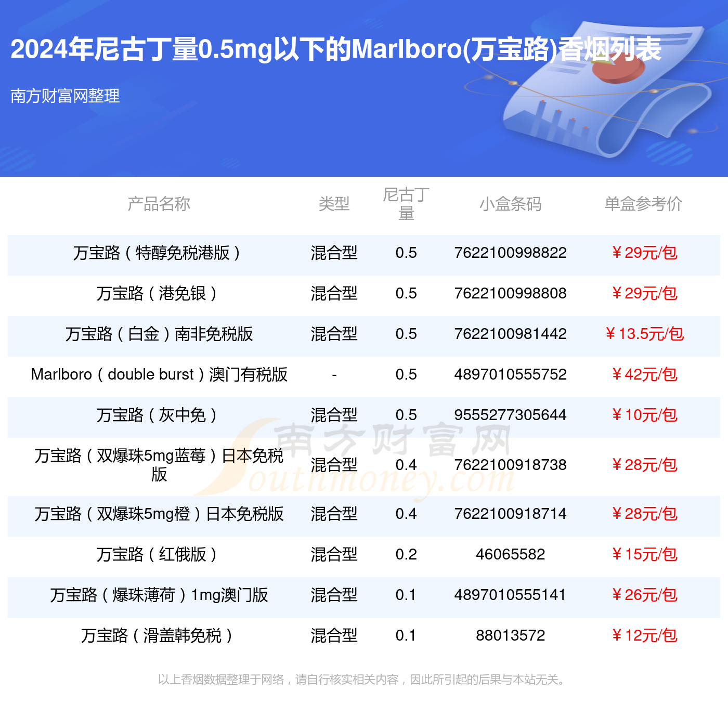Click barcode 7622100998822
The width and height of the screenshot is (728, 703).
pos(510,253)
